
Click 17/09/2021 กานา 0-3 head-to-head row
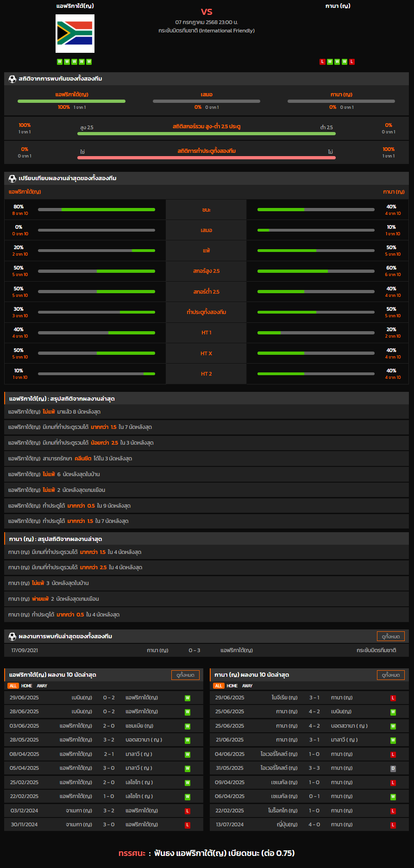[207, 650]
